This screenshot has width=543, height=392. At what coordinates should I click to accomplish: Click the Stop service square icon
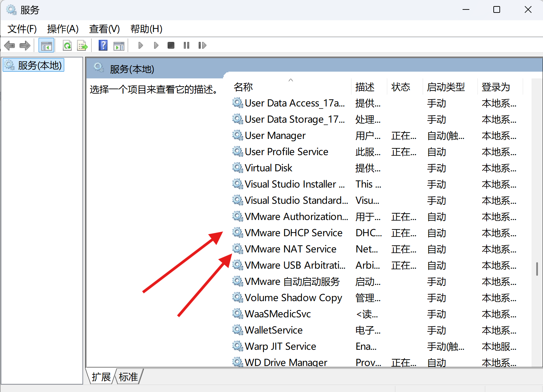[x=171, y=45]
